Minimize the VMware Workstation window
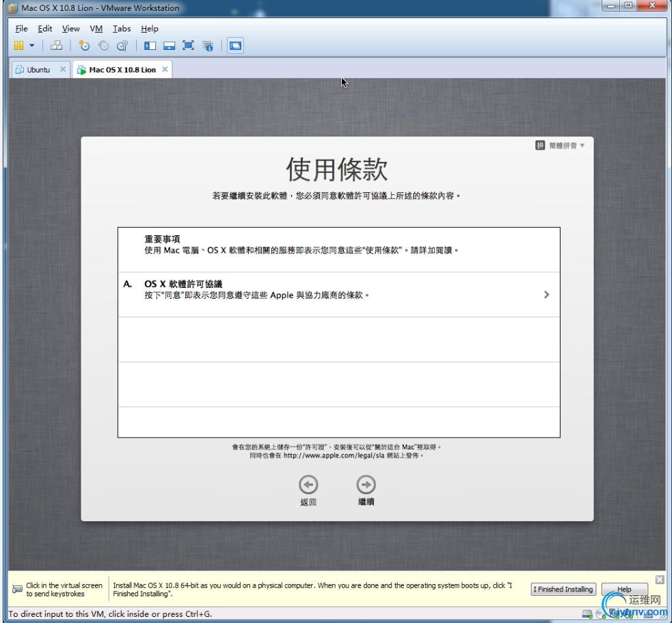Screen dimensions: 672x623 (x=611, y=6)
